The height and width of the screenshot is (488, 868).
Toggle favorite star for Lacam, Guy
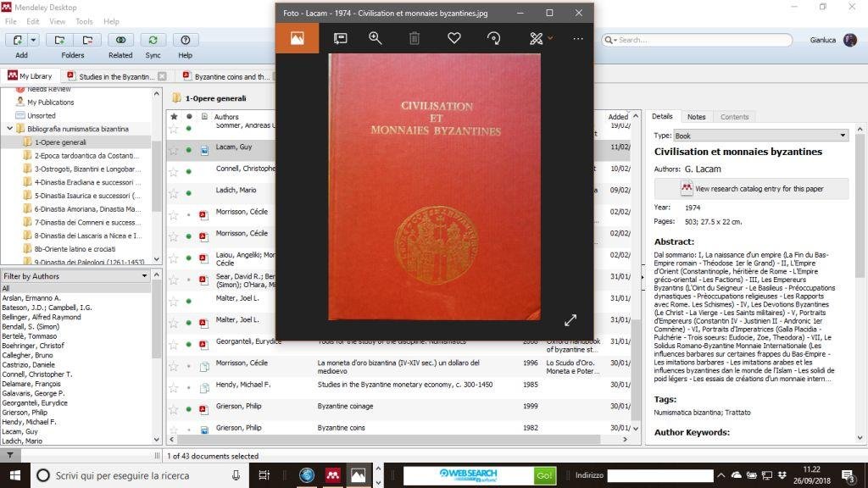174,150
